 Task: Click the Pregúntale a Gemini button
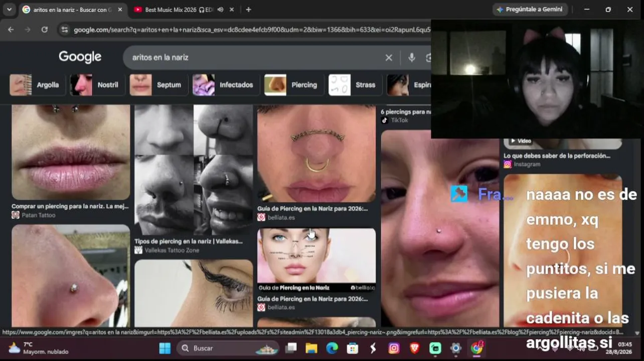[x=531, y=10]
